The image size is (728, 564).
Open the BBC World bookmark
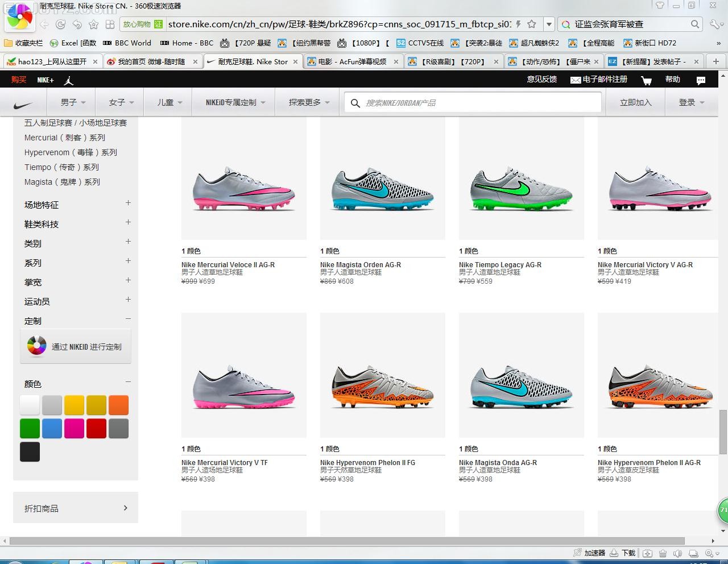pos(127,43)
